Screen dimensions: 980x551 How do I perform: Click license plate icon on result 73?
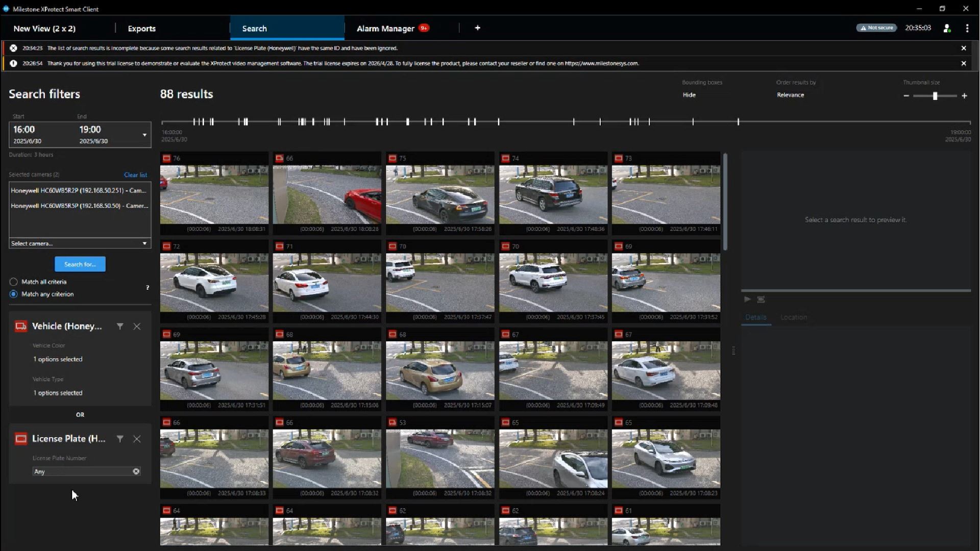(619, 159)
